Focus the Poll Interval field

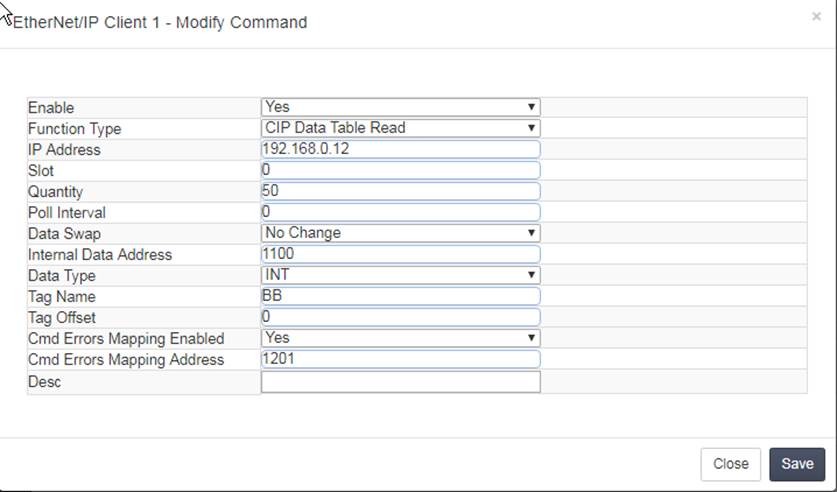pyautogui.click(x=400, y=212)
